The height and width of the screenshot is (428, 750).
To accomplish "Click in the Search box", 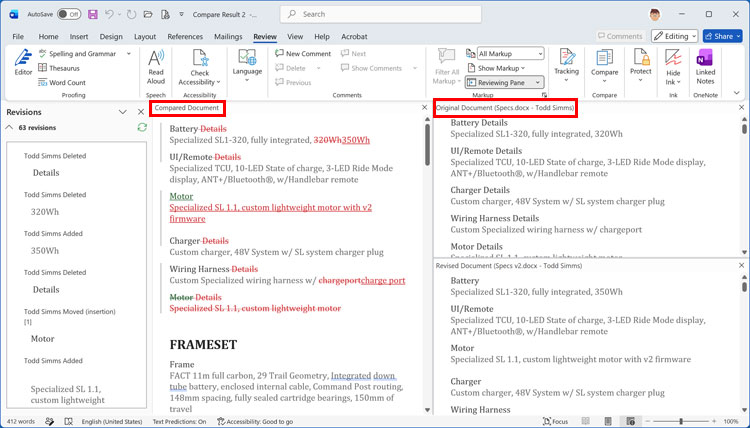I will [x=381, y=14].
